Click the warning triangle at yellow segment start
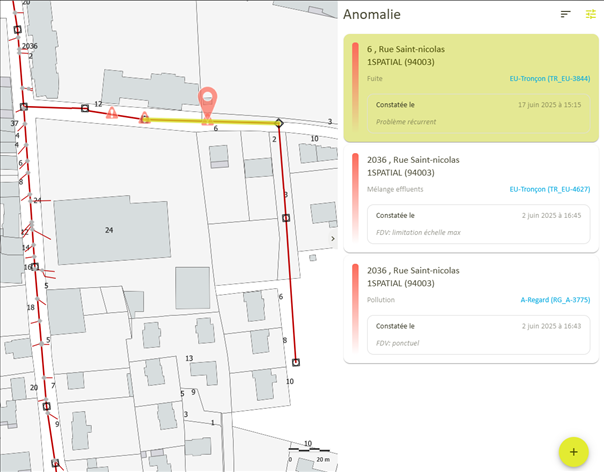The image size is (604, 472). click(144, 117)
